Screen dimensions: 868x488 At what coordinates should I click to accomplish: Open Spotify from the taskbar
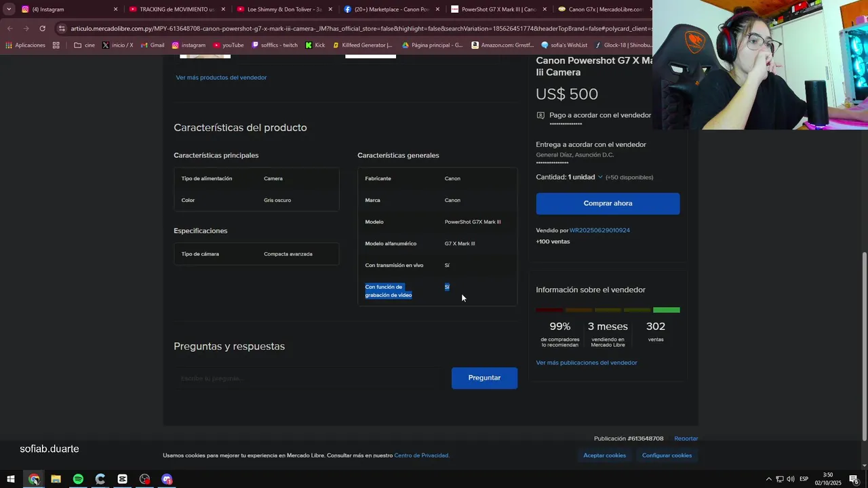click(x=78, y=479)
